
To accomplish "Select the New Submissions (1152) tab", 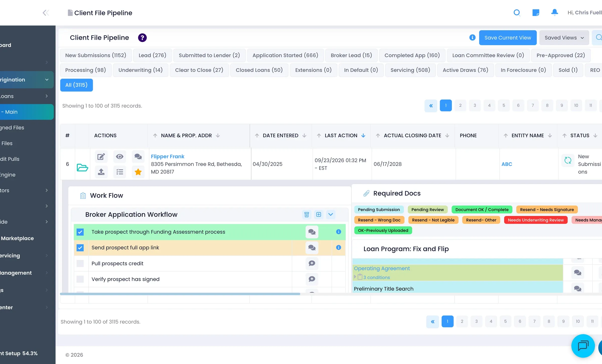I will click(96, 55).
